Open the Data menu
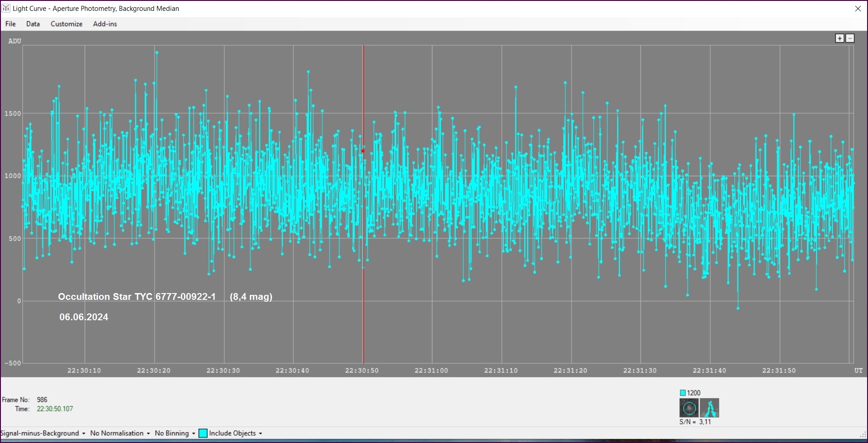The image size is (868, 443). (x=33, y=24)
